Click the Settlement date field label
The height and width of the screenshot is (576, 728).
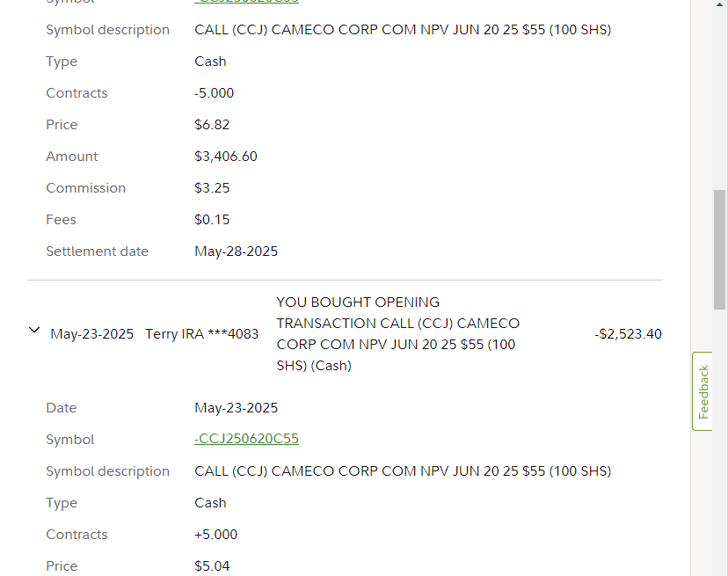(97, 252)
